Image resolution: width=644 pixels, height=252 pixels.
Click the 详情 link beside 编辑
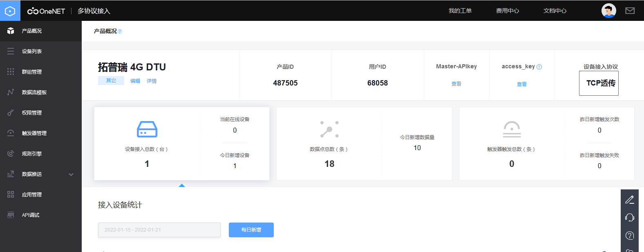pos(152,81)
